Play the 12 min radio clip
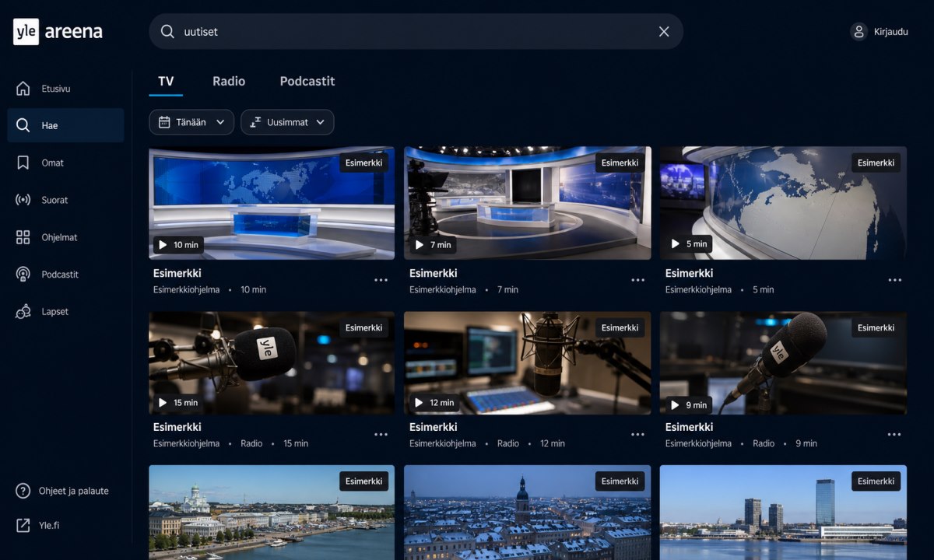This screenshot has height=560, width=934. pos(434,403)
